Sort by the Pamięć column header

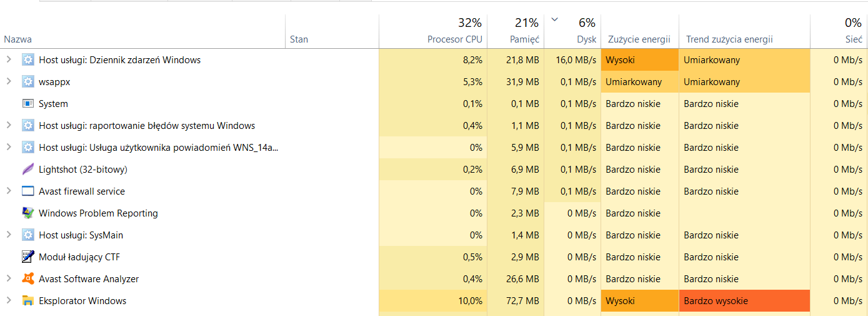coord(524,39)
